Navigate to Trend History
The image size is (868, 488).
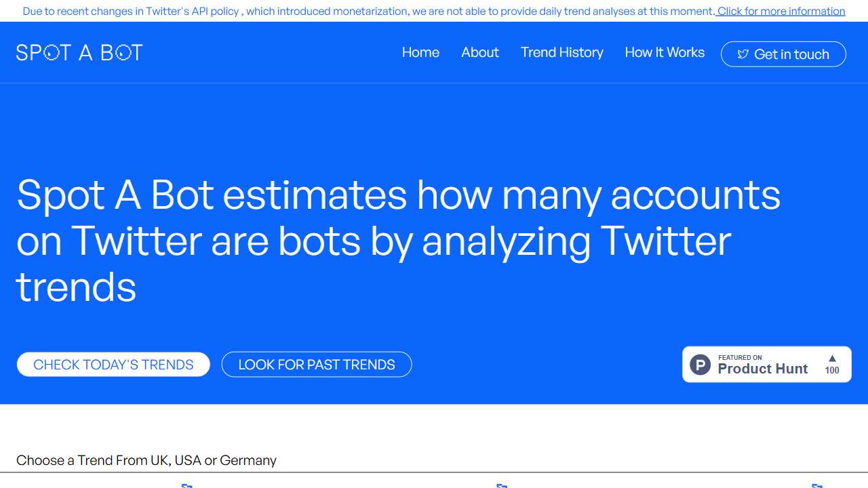coord(561,52)
